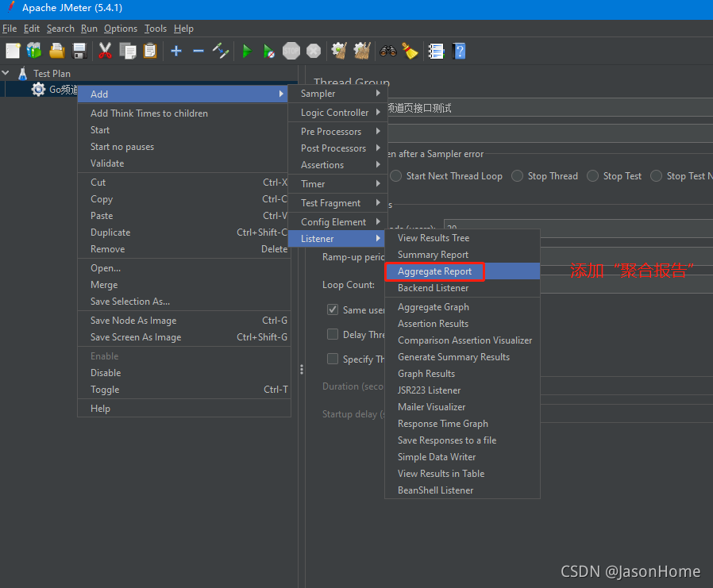Expand the Timer submenu
Screen dimensions: 713x588
pyautogui.click(x=338, y=184)
